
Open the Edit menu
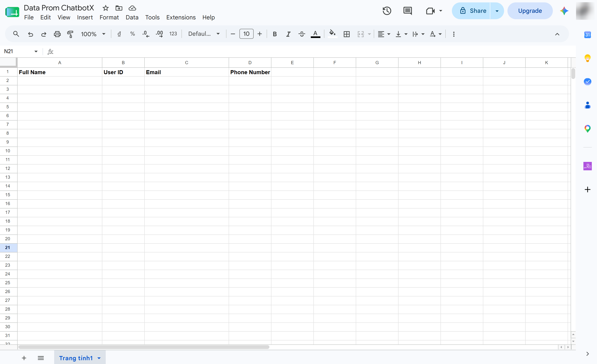pos(45,17)
